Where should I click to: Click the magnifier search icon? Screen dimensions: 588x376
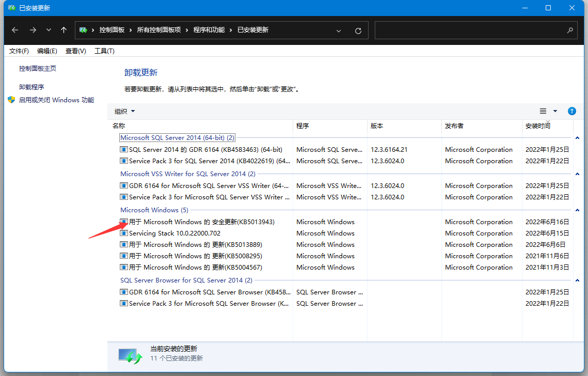pyautogui.click(x=570, y=30)
